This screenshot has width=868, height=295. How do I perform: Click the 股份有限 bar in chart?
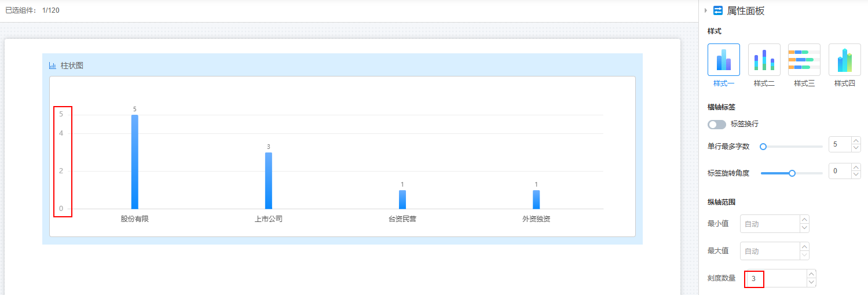click(x=135, y=162)
